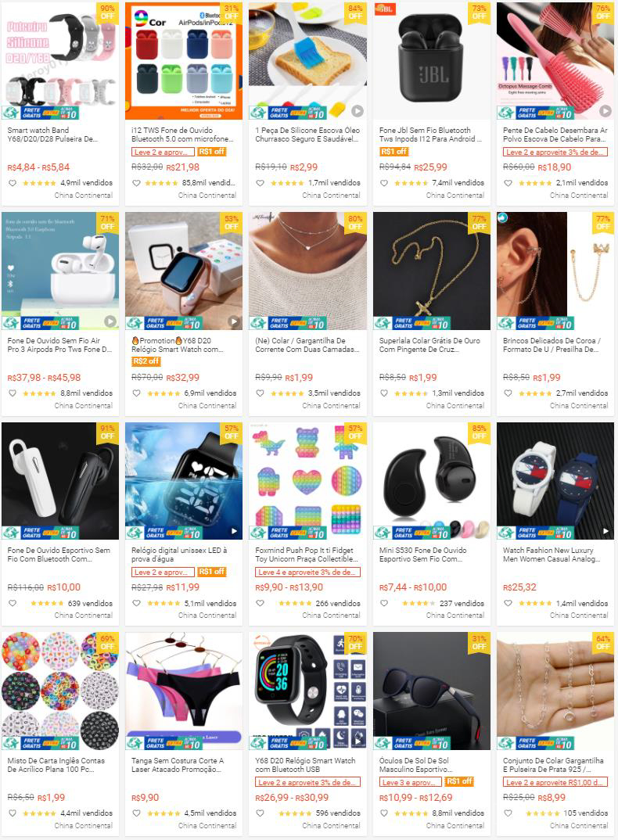Favorite the Smart watch Band Y68 heart icon
Screen dimensions: 618x840
tap(13, 183)
